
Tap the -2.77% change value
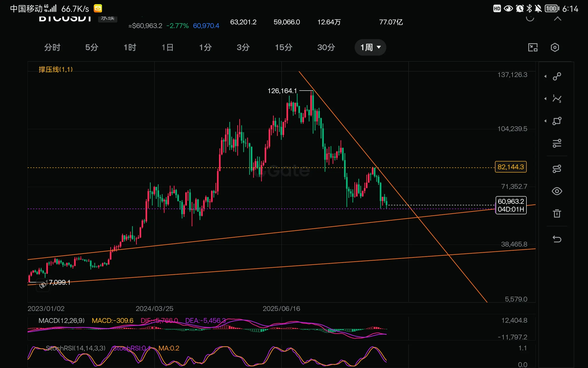(177, 26)
